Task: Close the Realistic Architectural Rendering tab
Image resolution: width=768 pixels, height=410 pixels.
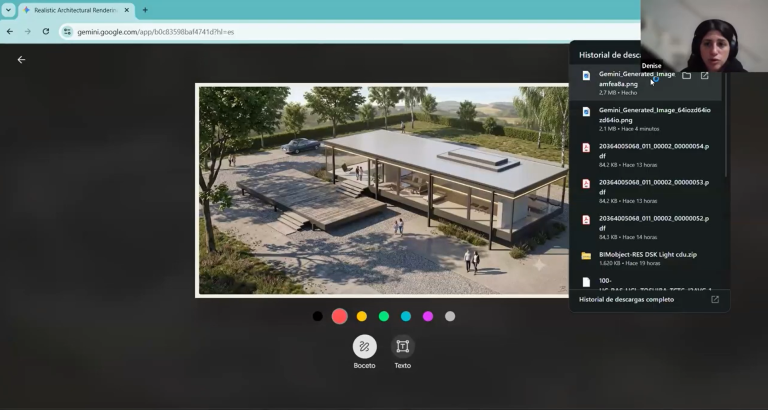Action: tap(126, 10)
